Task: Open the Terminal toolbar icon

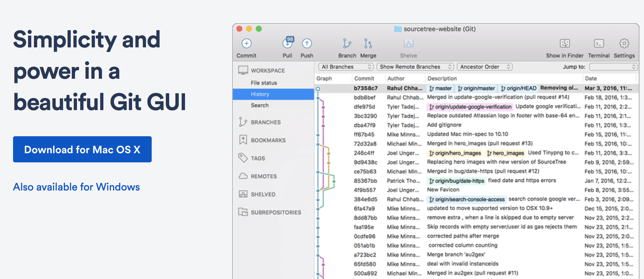Action: 599,43
